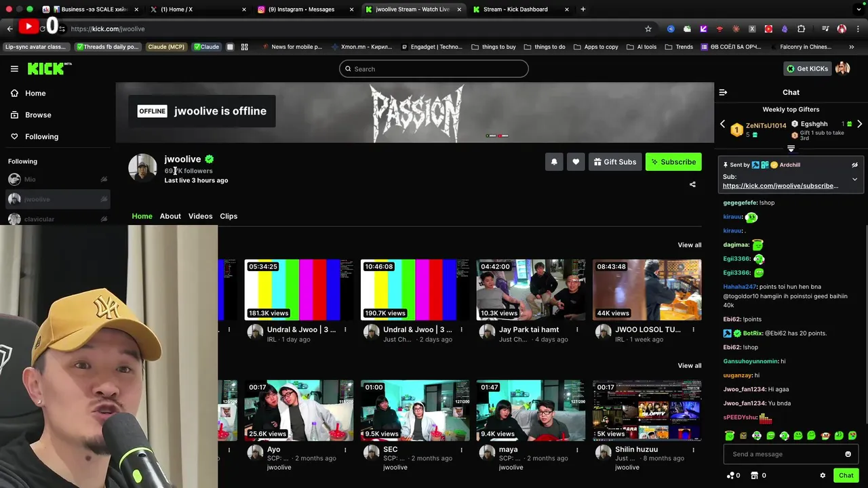Open the 05:34:25 Undral & Jwoo video
868x488 pixels.
pyautogui.click(x=298, y=289)
